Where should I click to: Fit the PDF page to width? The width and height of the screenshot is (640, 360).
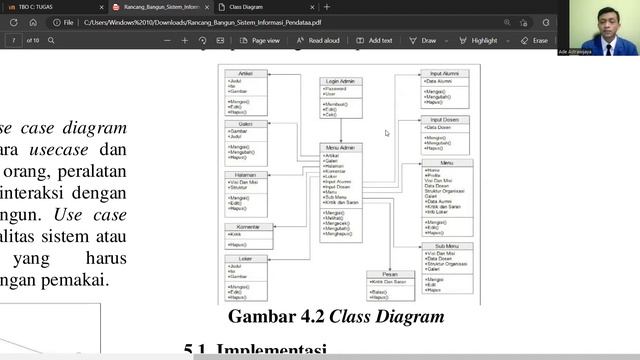click(220, 40)
